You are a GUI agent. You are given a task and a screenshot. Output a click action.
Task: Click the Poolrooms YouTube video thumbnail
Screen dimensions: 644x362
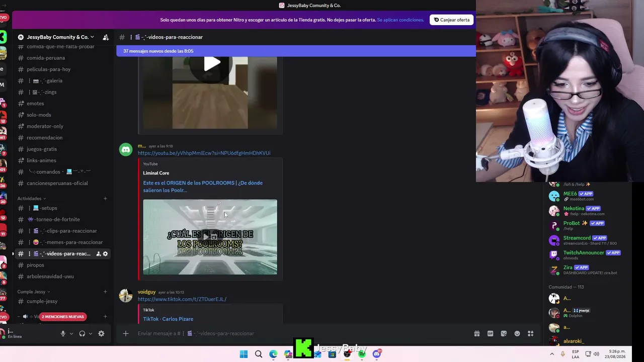pos(210,237)
